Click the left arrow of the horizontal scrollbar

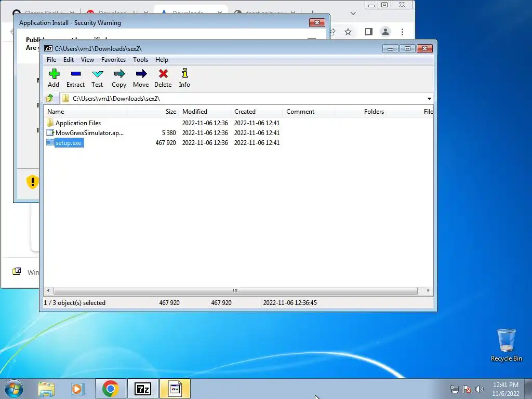click(48, 291)
